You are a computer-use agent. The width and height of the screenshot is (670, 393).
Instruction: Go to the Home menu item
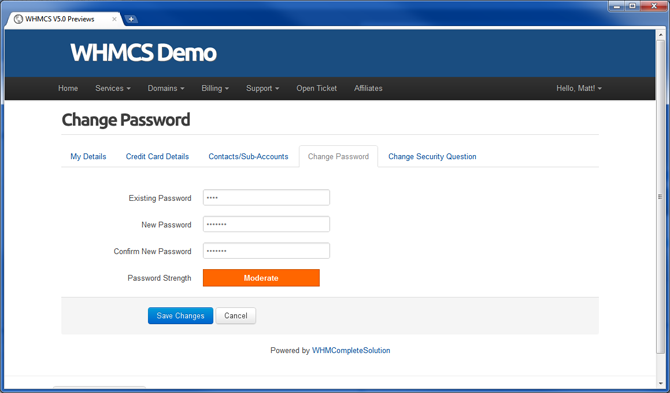pyautogui.click(x=68, y=88)
